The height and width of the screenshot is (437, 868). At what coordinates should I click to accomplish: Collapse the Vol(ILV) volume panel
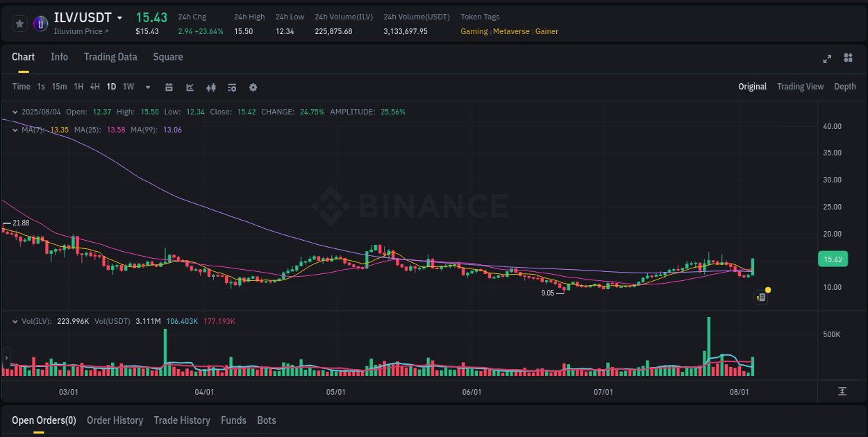pos(15,321)
